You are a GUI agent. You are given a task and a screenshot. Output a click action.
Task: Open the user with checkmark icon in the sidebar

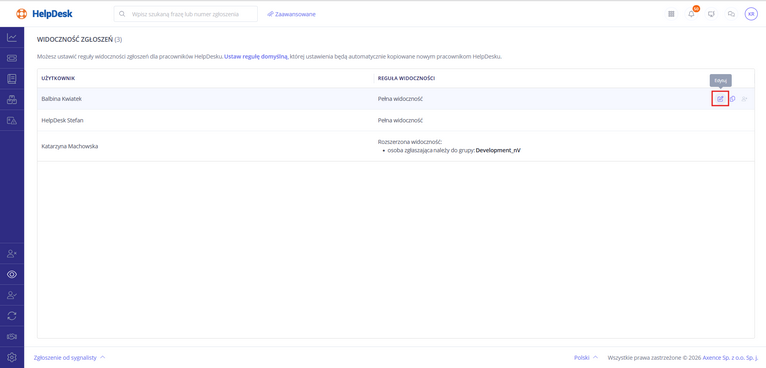[12, 295]
